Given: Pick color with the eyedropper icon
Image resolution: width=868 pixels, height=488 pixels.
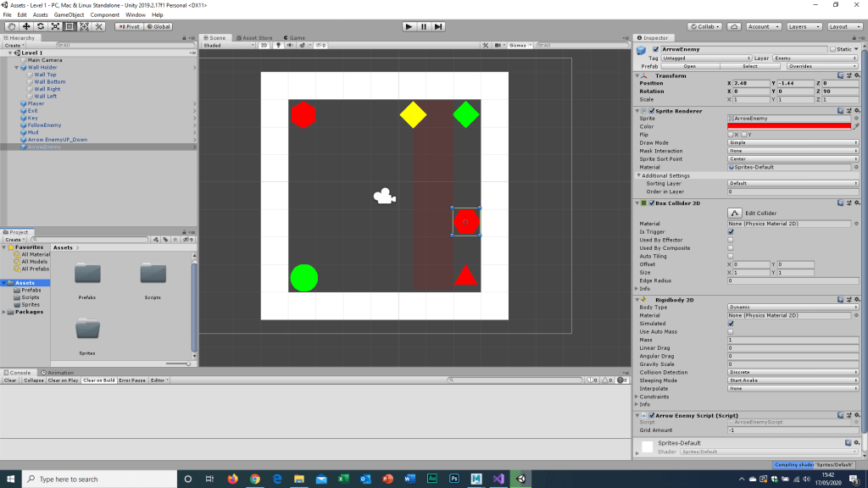Looking at the screenshot, I should coord(856,126).
